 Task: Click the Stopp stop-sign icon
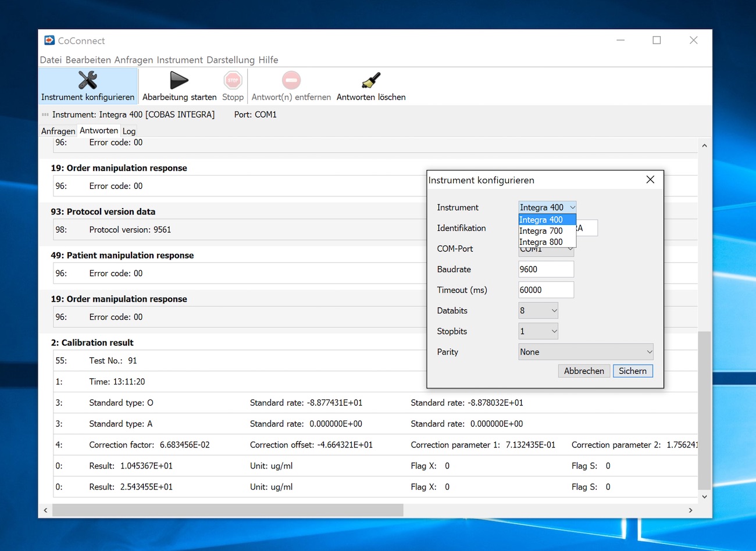233,80
